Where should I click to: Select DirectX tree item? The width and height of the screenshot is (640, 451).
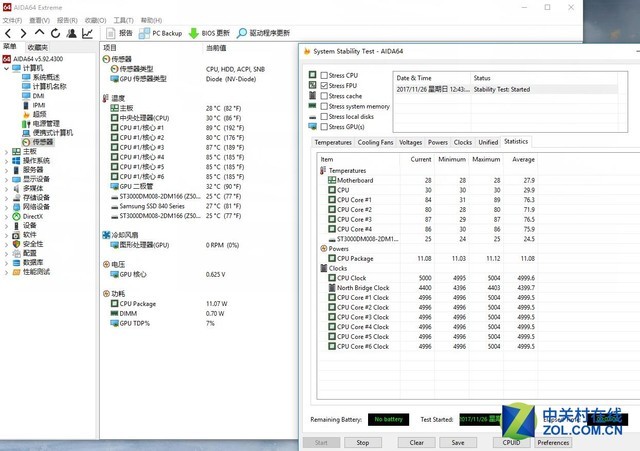pyautogui.click(x=28, y=216)
